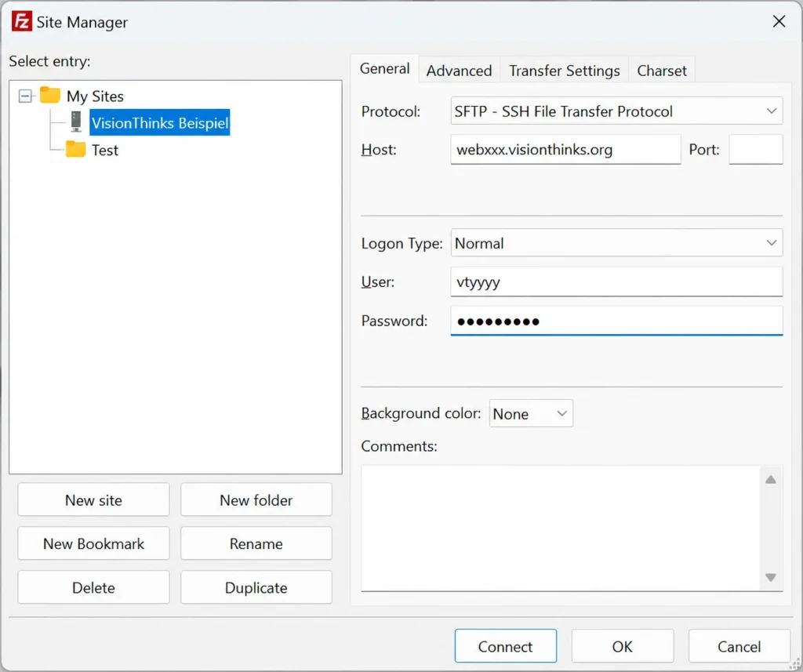The height and width of the screenshot is (672, 803).
Task: Click into the Host field
Action: 565,150
